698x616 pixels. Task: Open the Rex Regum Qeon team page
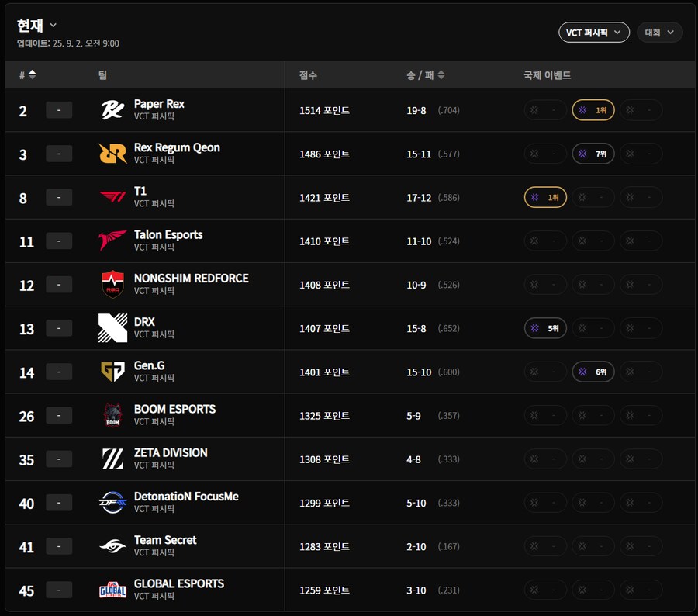pos(177,147)
